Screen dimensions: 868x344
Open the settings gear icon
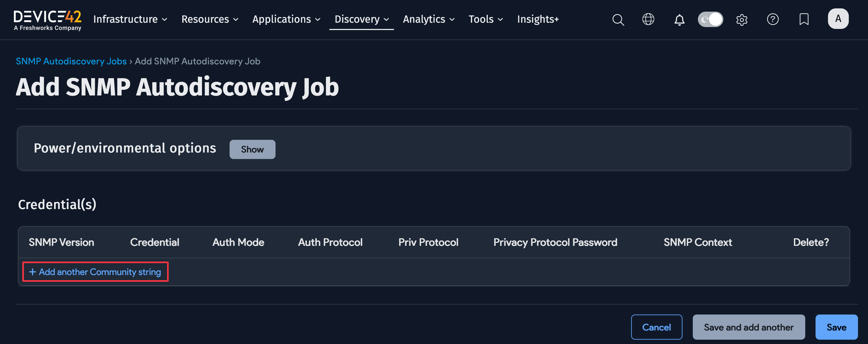tap(742, 19)
